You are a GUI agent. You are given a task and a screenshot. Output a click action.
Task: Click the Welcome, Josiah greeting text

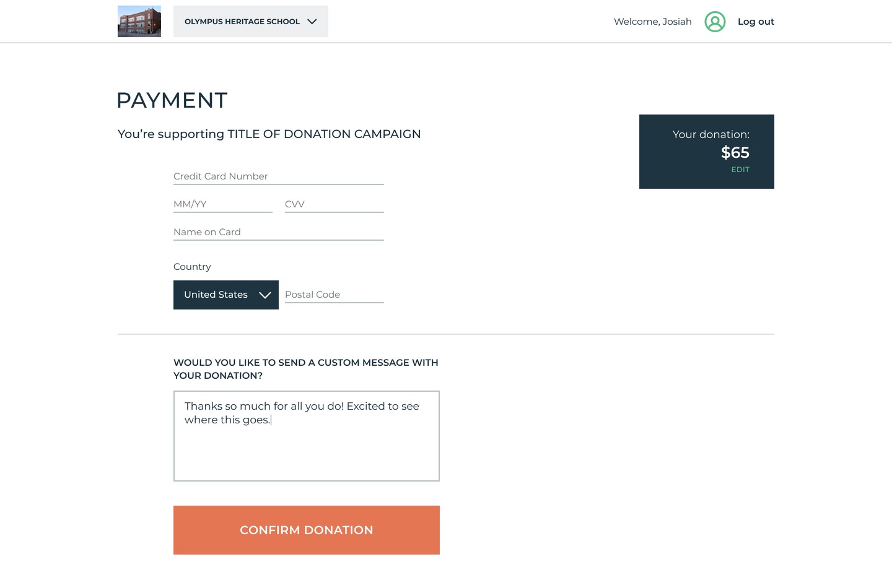652,22
